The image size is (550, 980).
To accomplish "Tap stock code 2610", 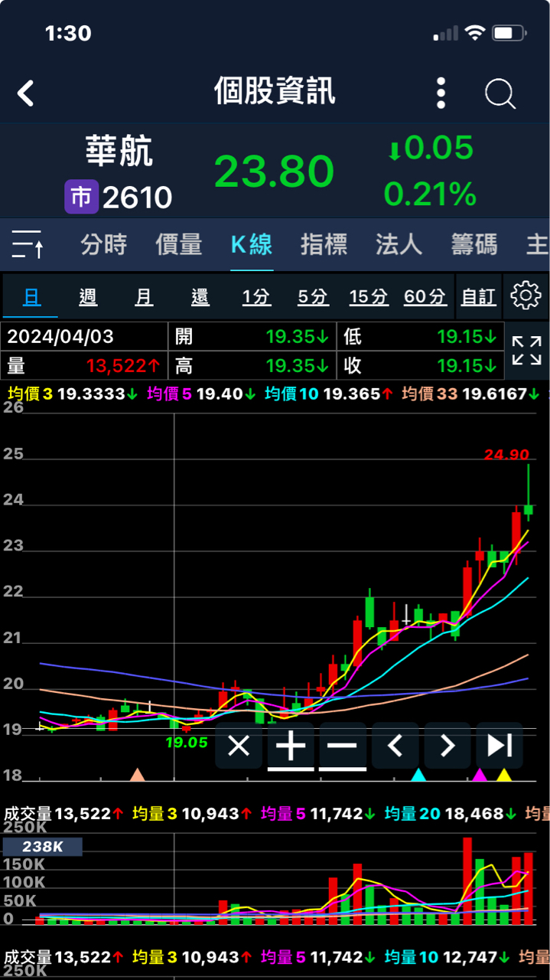I will (x=138, y=198).
